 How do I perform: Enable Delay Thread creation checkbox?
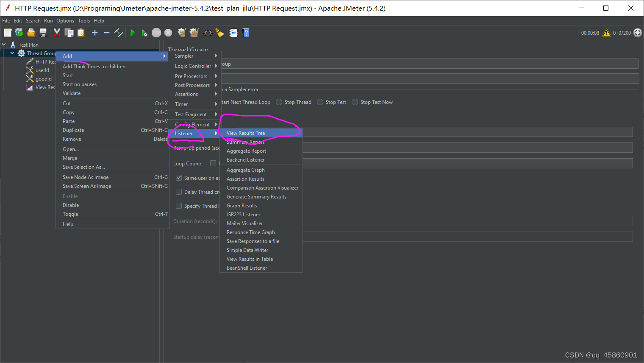(x=179, y=192)
